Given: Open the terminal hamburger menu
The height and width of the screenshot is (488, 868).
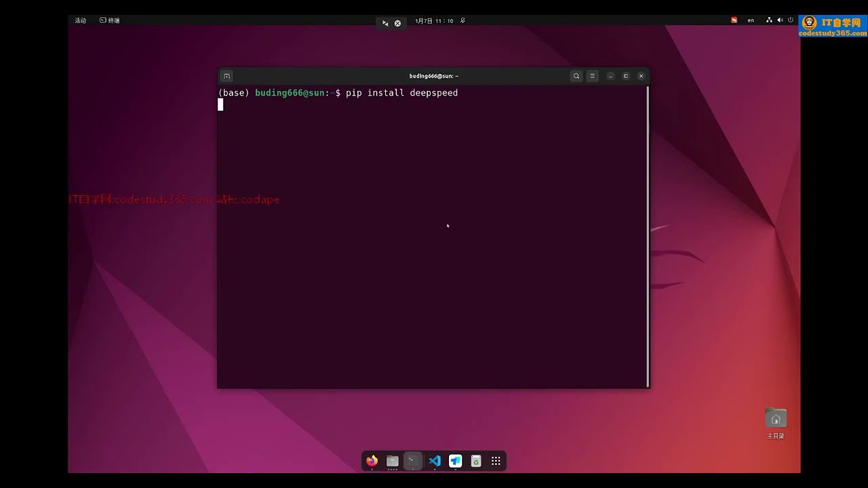Looking at the screenshot, I should pos(592,76).
